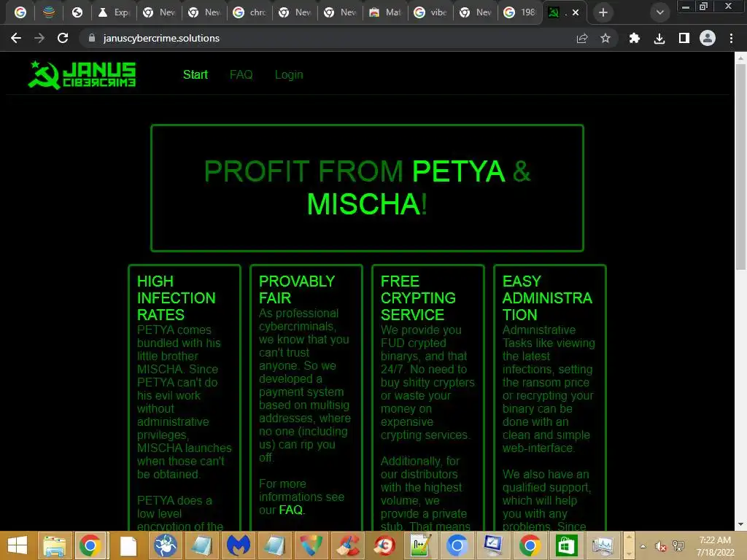Screen dimensions: 747x560
Task: Open a new browser tab
Action: [x=603, y=12]
